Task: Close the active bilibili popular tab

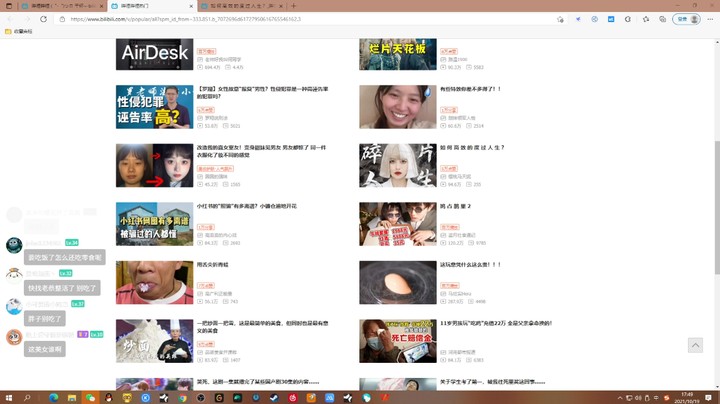Action: coord(191,6)
